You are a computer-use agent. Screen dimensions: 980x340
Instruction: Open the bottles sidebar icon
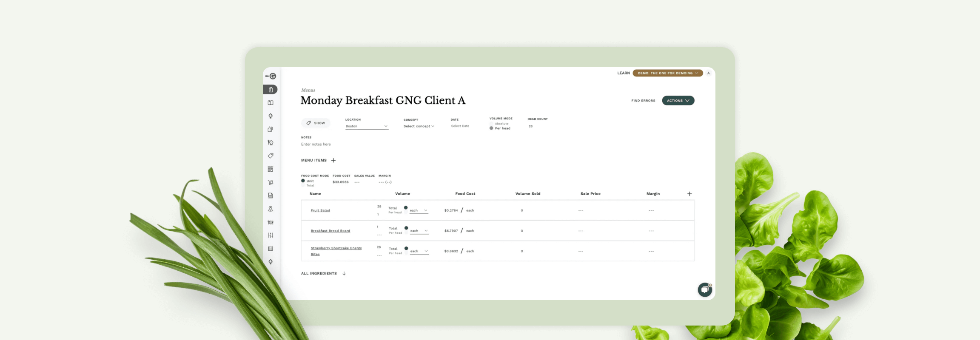(x=271, y=129)
